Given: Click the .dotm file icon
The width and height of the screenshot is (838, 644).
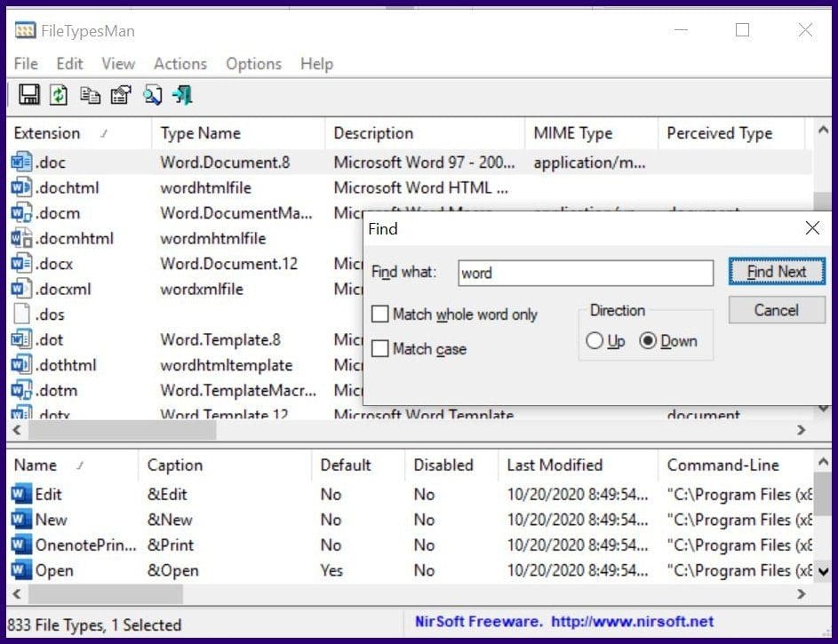Looking at the screenshot, I should pyautogui.click(x=21, y=390).
